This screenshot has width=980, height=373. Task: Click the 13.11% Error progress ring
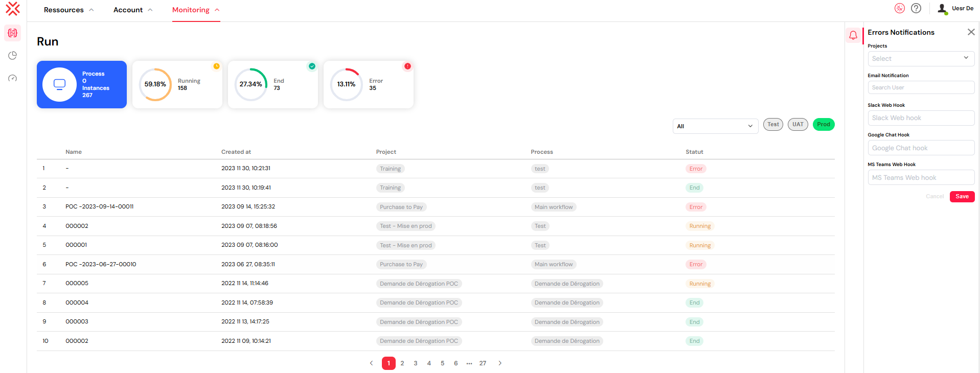point(346,84)
